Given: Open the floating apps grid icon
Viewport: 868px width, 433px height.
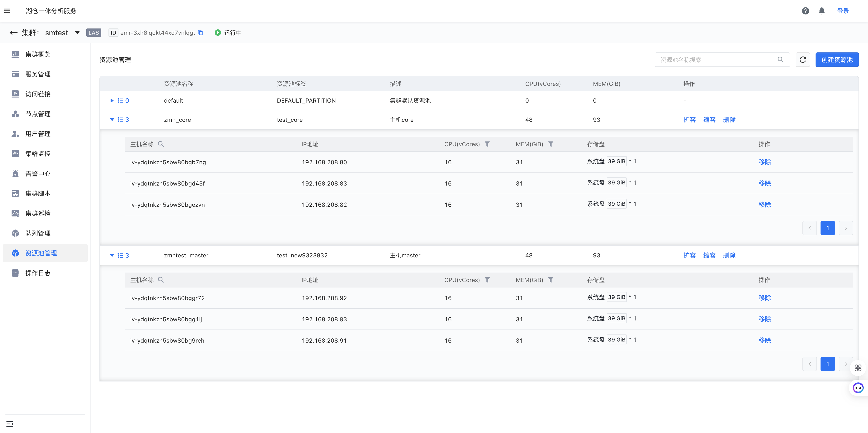Looking at the screenshot, I should pyautogui.click(x=858, y=368).
